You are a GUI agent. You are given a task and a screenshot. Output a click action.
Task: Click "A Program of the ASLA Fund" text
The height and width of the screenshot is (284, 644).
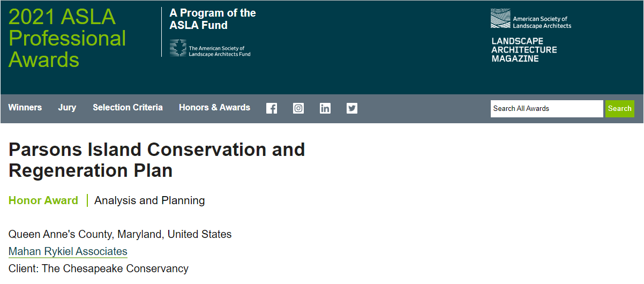213,19
